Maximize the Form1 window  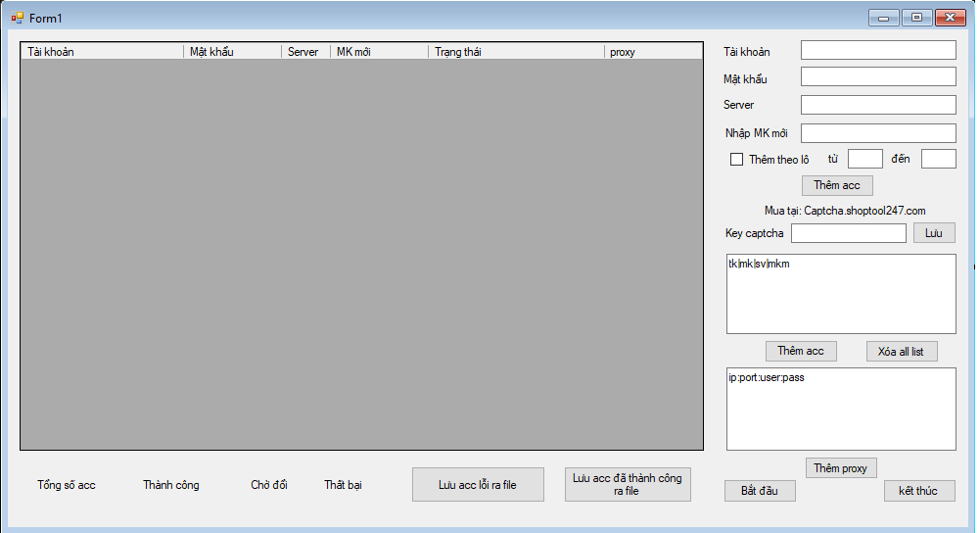coord(917,18)
